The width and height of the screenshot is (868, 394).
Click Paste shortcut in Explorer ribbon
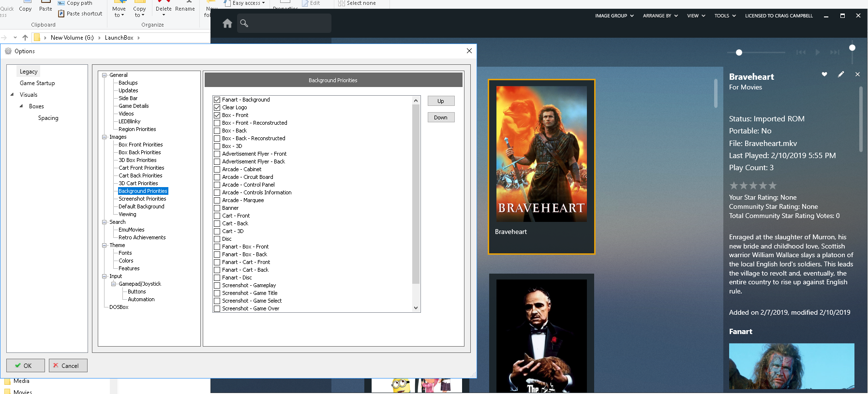pos(80,14)
